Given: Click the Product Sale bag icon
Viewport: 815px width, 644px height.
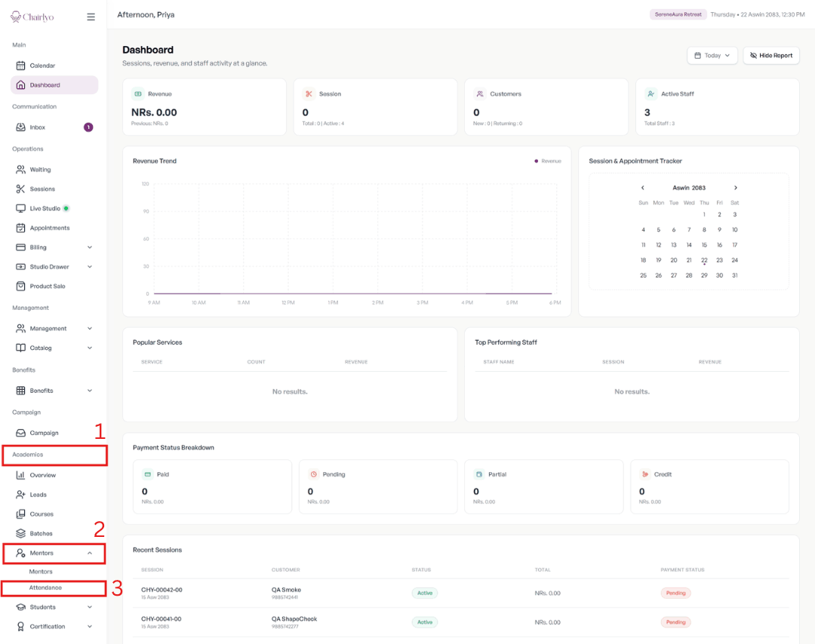Looking at the screenshot, I should click(21, 286).
